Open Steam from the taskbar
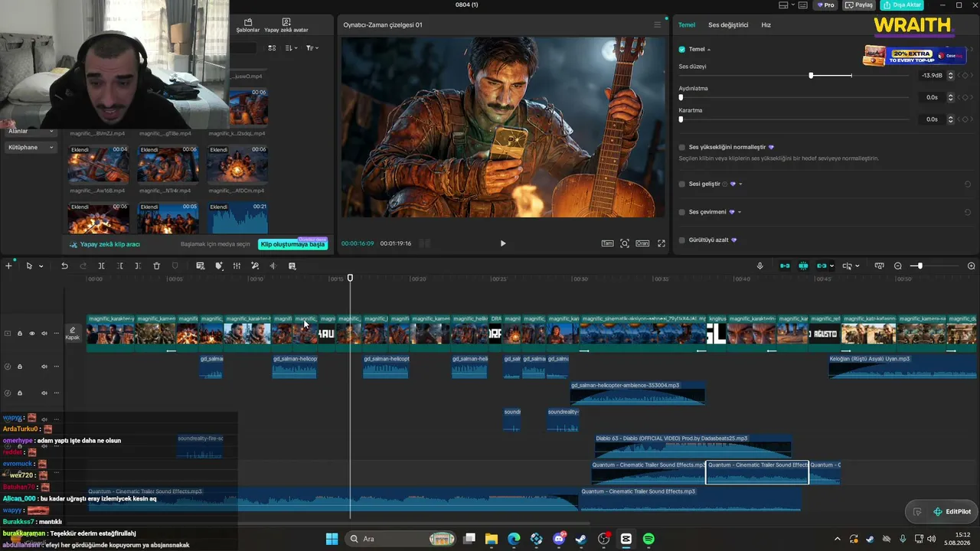 tap(581, 539)
